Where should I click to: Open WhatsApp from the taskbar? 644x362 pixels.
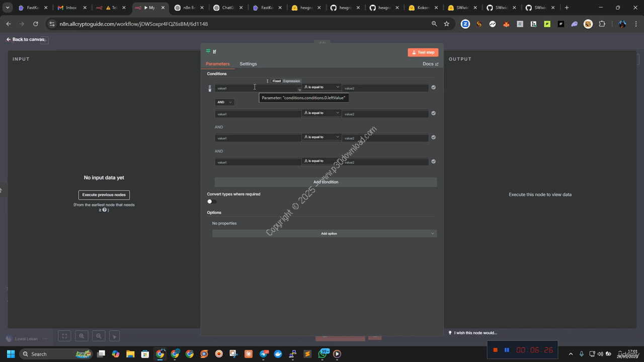pos(323,354)
